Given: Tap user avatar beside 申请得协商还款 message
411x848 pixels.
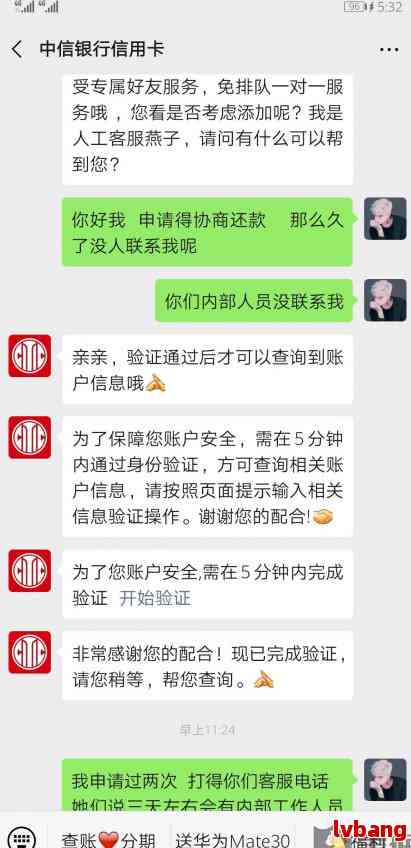Looking at the screenshot, I should [385, 218].
